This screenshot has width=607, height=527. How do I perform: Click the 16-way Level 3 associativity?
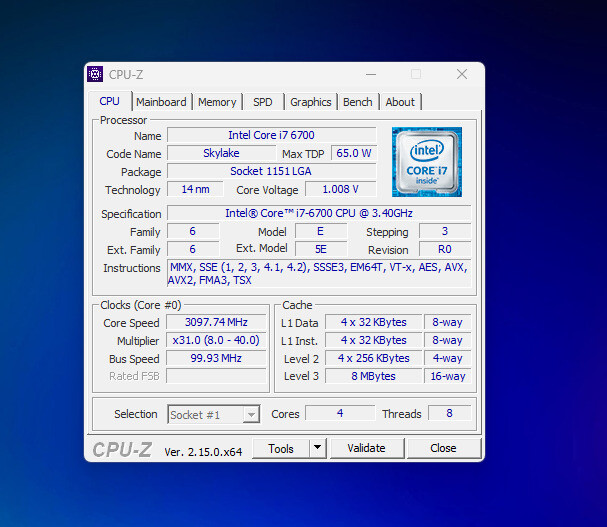click(448, 376)
